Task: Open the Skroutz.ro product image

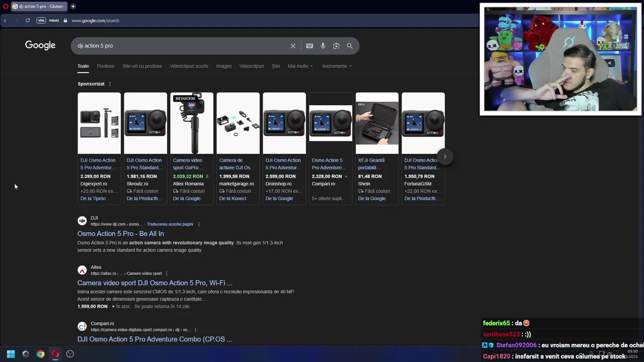Action: coord(145,123)
